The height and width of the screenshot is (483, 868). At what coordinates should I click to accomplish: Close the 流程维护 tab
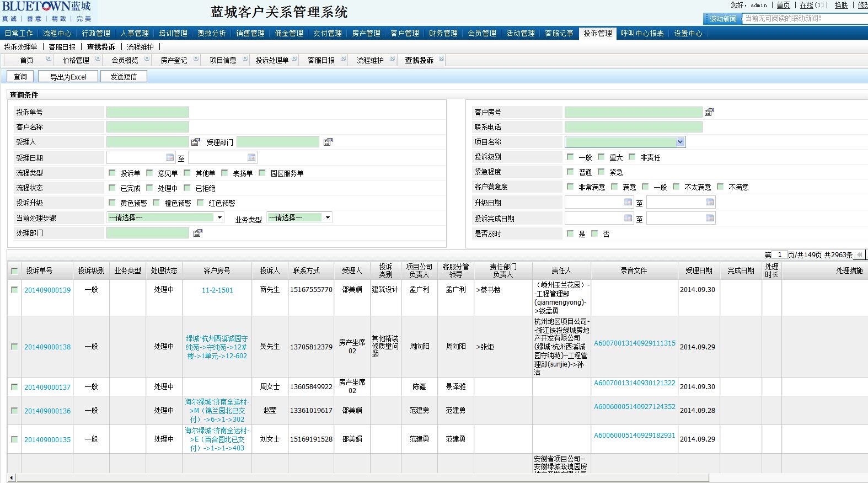point(392,58)
